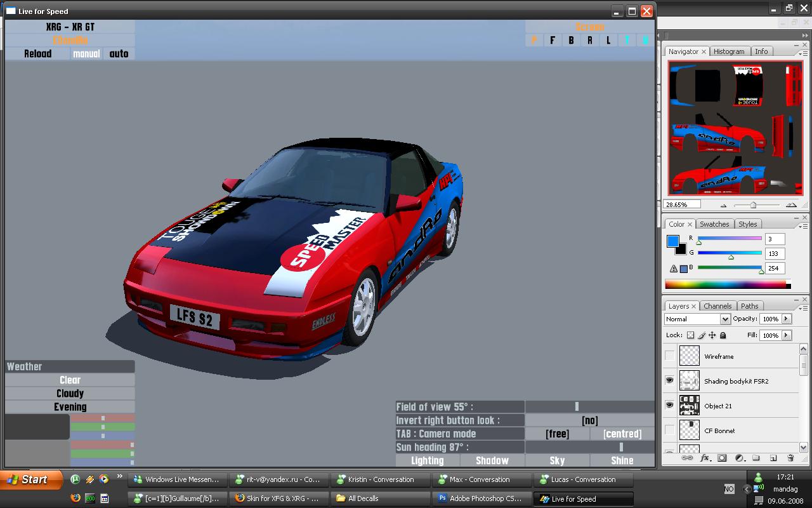Screen dimensions: 812x508
Task: Open the Lighting settings tab
Action: click(x=428, y=461)
